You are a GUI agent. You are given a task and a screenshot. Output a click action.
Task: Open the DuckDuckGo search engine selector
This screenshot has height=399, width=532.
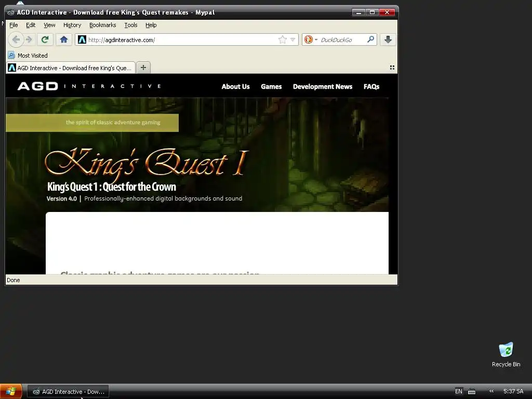click(x=311, y=39)
